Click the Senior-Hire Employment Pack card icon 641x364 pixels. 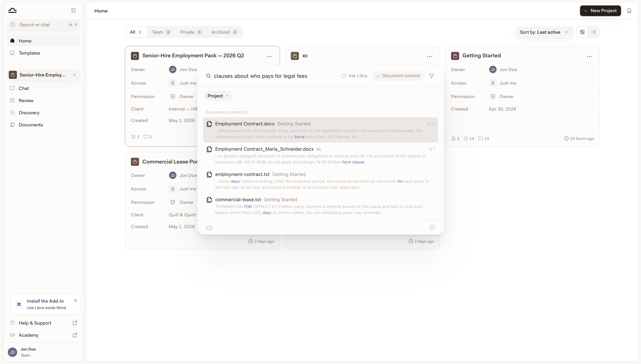(x=135, y=56)
